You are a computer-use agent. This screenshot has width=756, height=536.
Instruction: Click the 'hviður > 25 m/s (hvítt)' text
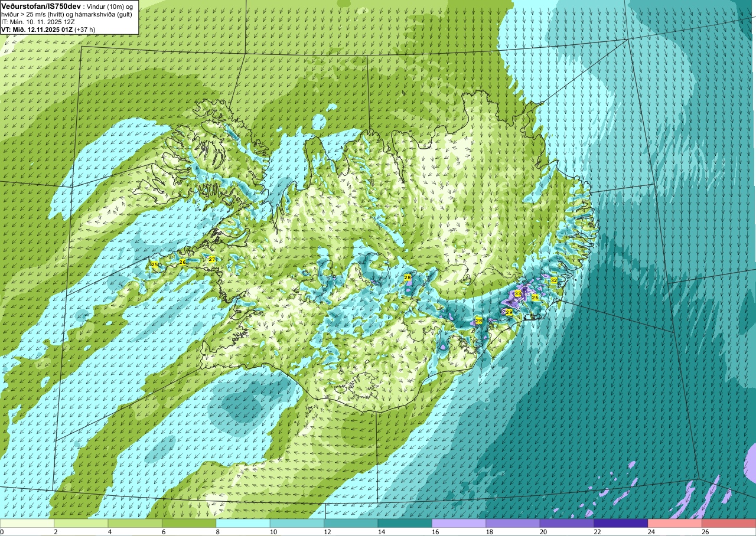click(x=36, y=14)
